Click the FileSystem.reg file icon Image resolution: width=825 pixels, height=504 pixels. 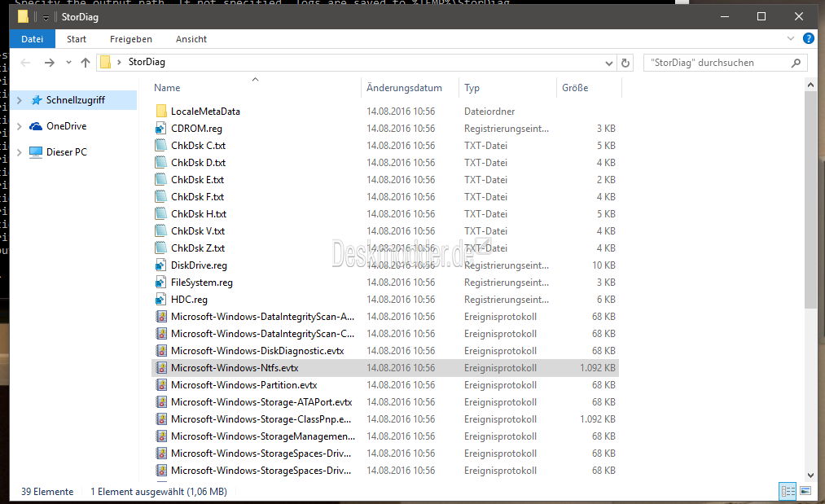tap(161, 282)
